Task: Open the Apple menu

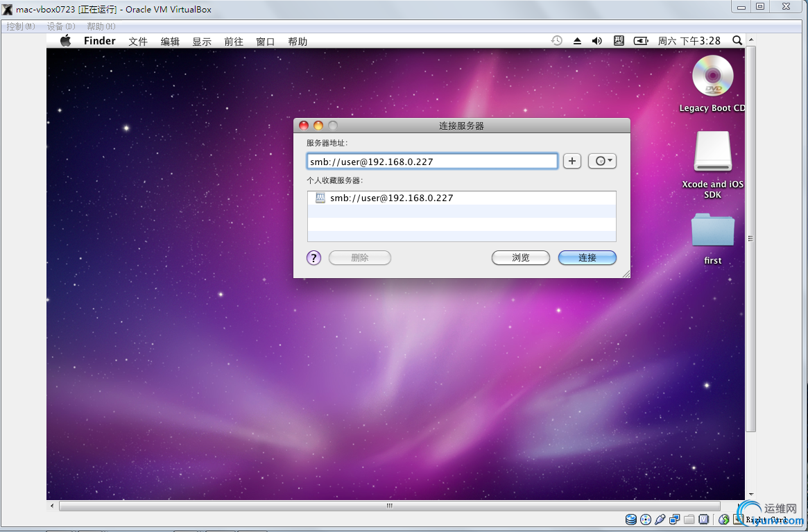Action: pos(65,41)
